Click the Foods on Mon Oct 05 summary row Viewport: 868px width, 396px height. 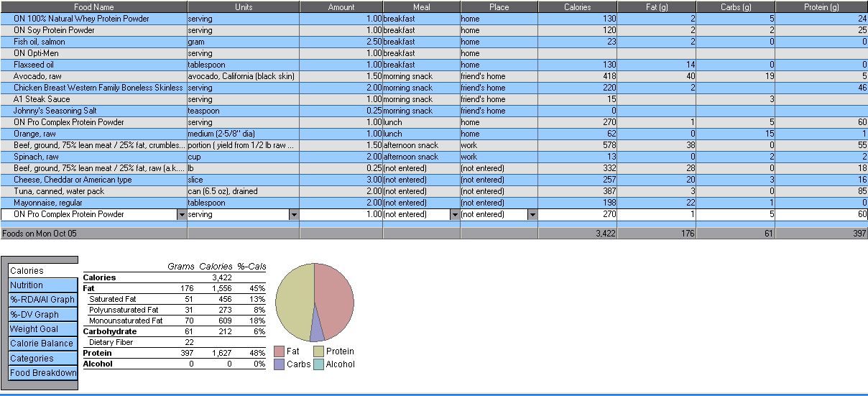434,234
